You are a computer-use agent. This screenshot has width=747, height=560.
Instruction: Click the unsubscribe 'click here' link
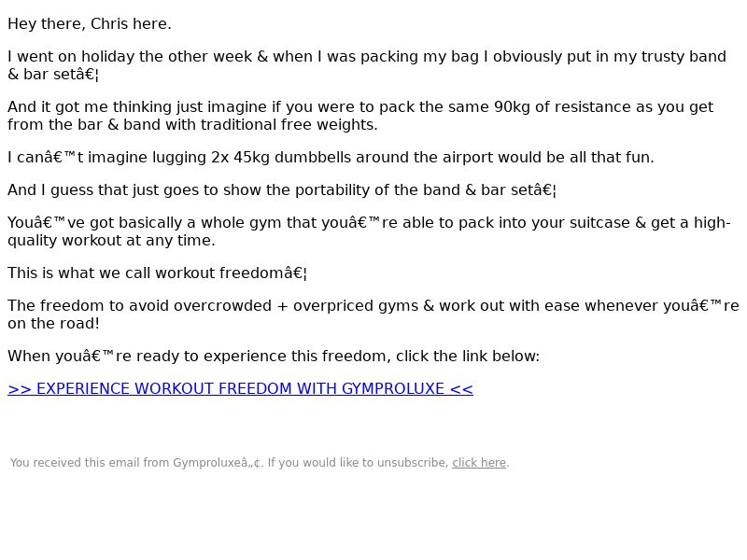[479, 462]
